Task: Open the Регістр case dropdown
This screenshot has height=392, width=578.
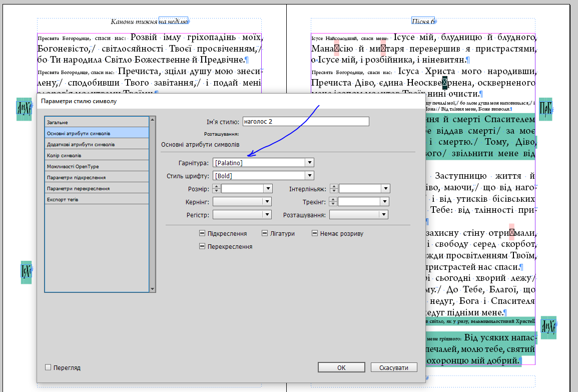Action: pos(267,214)
